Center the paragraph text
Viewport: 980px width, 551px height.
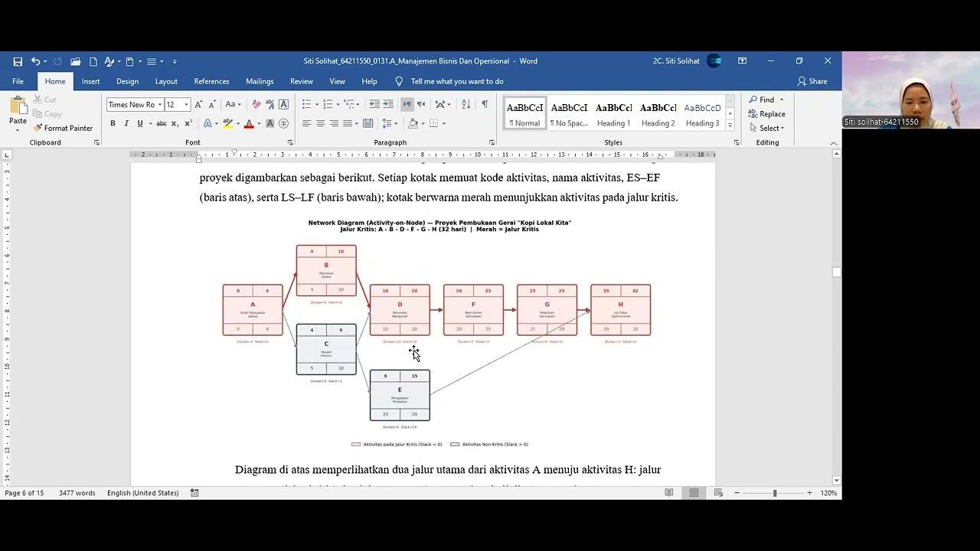pyautogui.click(x=320, y=123)
